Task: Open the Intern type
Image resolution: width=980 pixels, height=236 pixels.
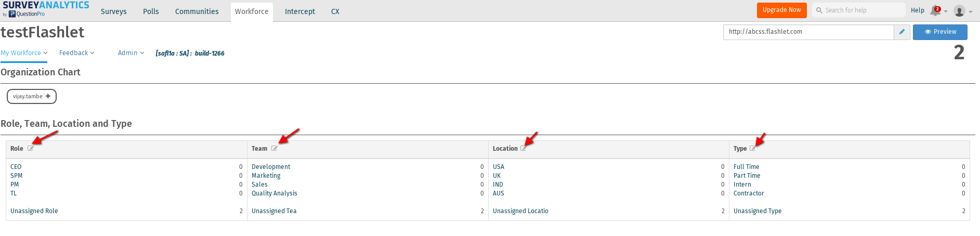Action: pos(742,185)
